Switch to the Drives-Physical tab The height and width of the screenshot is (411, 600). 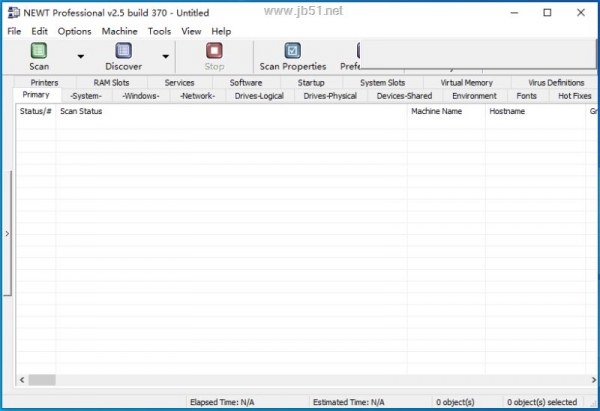pos(330,96)
